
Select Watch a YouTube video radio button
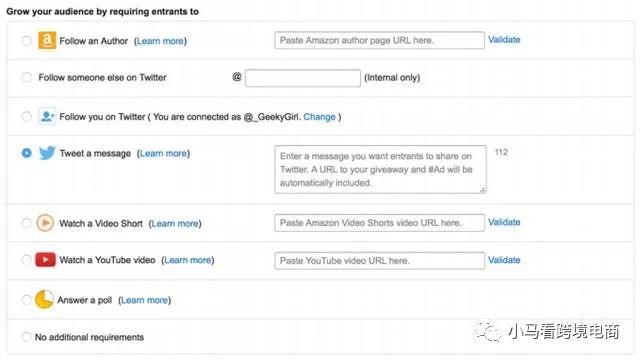[x=27, y=260]
